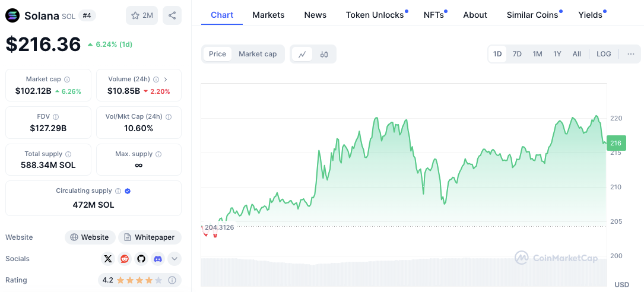Open the chart more options ellipsis
This screenshot has height=292, width=644.
631,54
